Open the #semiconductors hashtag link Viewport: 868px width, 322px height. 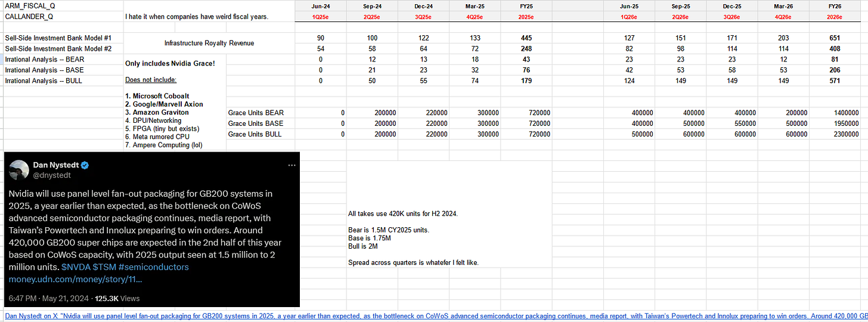[x=154, y=267]
